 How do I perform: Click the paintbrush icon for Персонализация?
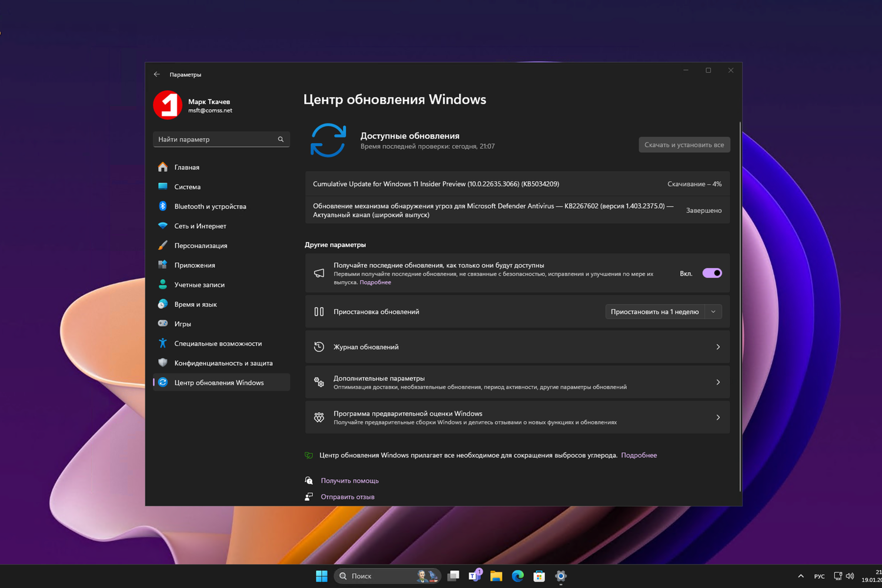163,245
